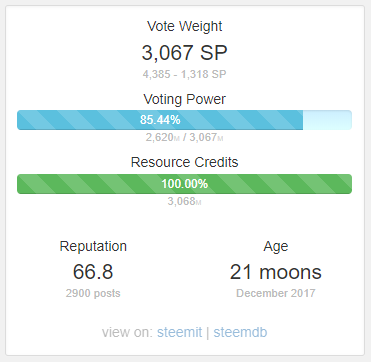371x362 pixels.
Task: Click the 85.44% voting power label
Action: coord(160,120)
